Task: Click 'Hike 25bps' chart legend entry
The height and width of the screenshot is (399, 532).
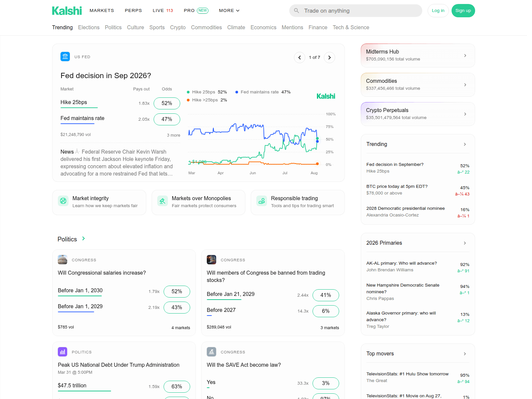Action: coord(207,92)
